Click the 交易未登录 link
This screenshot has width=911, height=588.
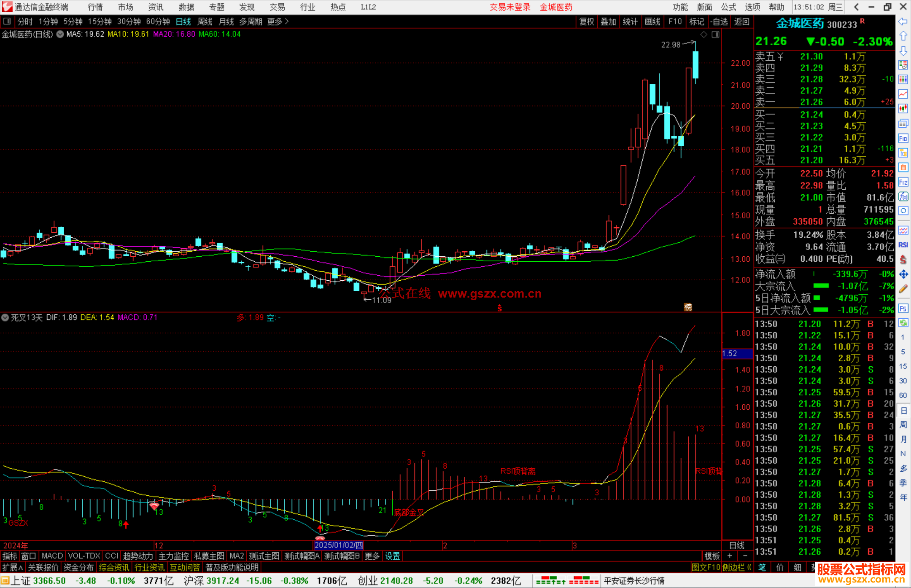[510, 7]
